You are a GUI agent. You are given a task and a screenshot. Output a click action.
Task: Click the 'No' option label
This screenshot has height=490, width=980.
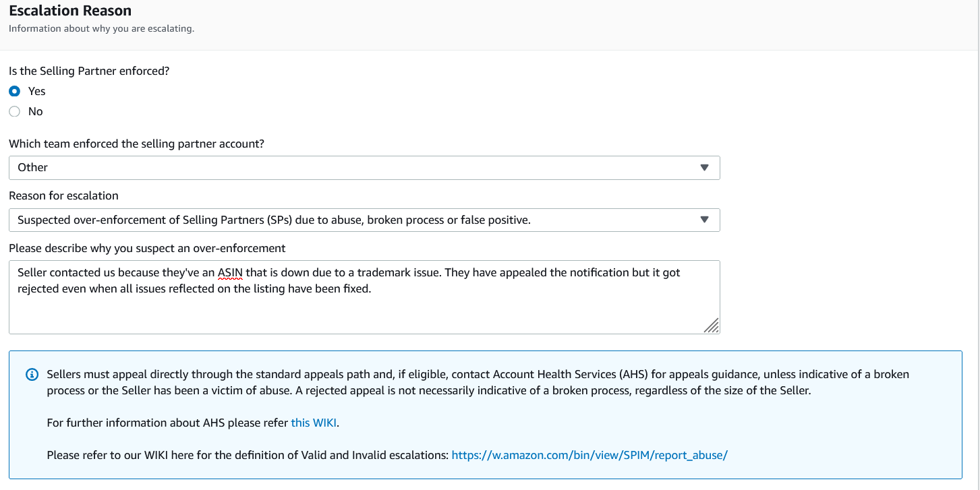[35, 111]
